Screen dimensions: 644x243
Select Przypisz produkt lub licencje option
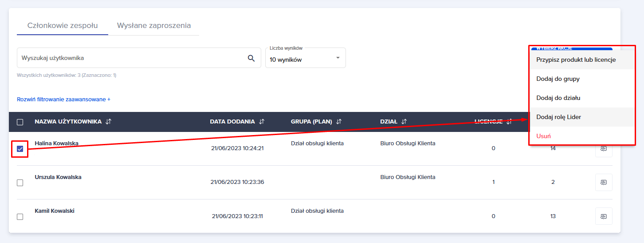[x=576, y=60]
